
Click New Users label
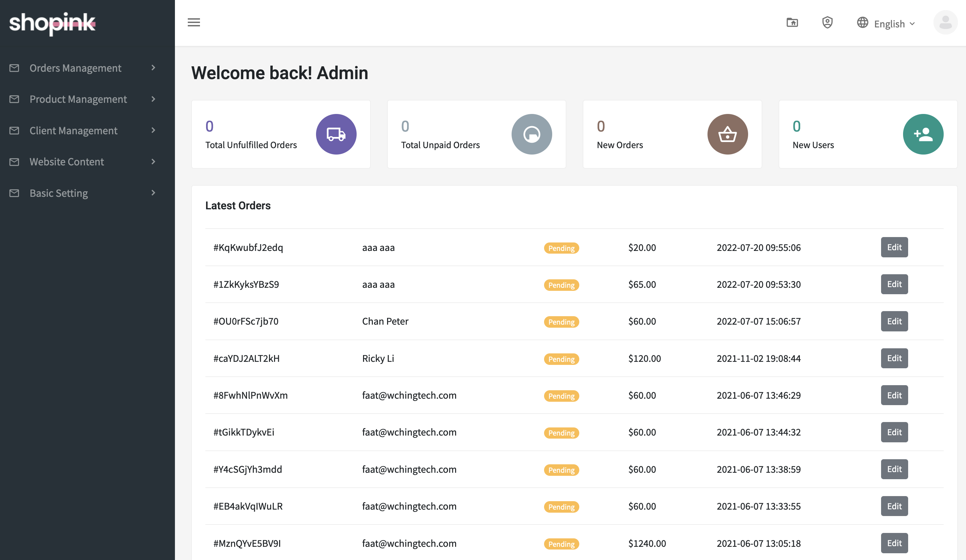coord(813,145)
